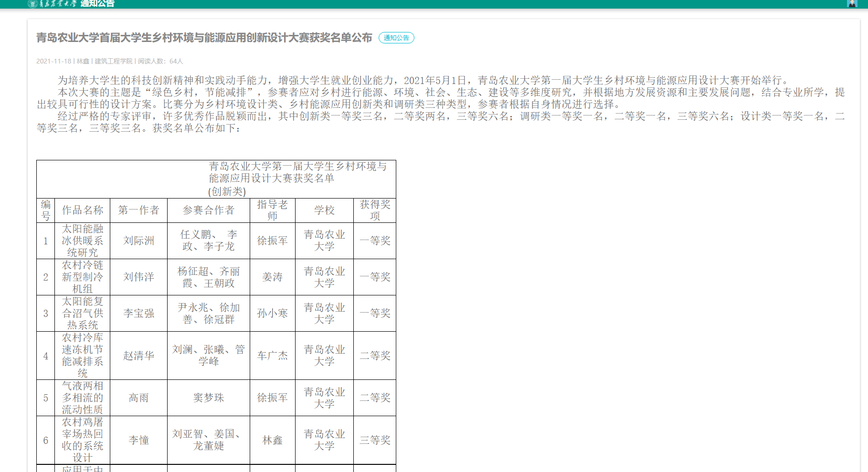Select the 太阳能融冰供暖系统研究 table cell
This screenshot has width=868, height=472.
83,241
